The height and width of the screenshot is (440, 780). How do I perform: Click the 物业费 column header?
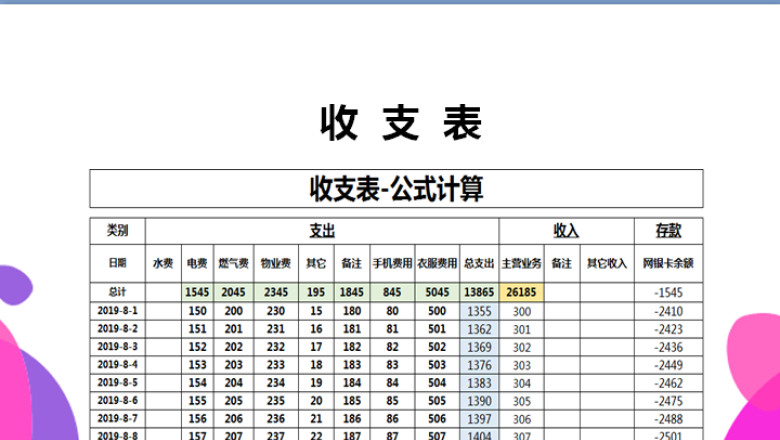click(x=276, y=263)
